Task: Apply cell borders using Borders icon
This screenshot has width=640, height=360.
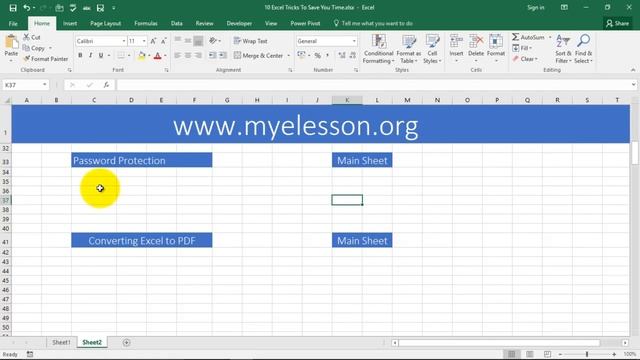Action: [121, 56]
